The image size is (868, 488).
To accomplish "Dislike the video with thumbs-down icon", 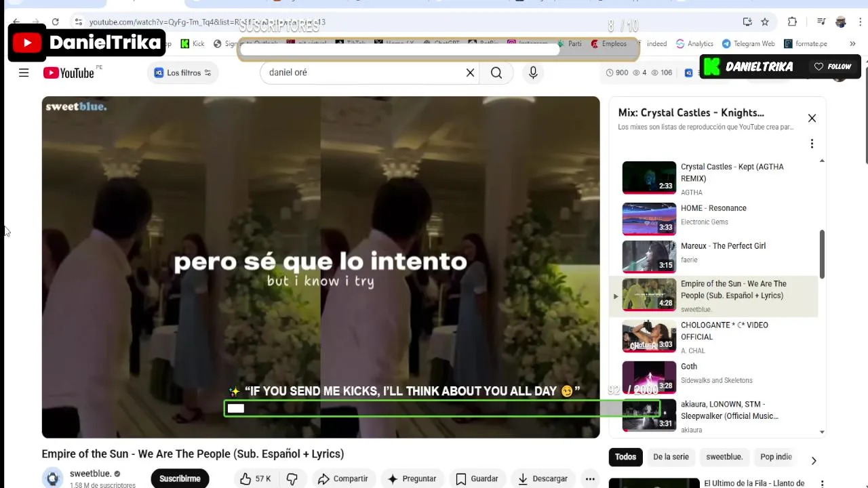I will pyautogui.click(x=292, y=479).
